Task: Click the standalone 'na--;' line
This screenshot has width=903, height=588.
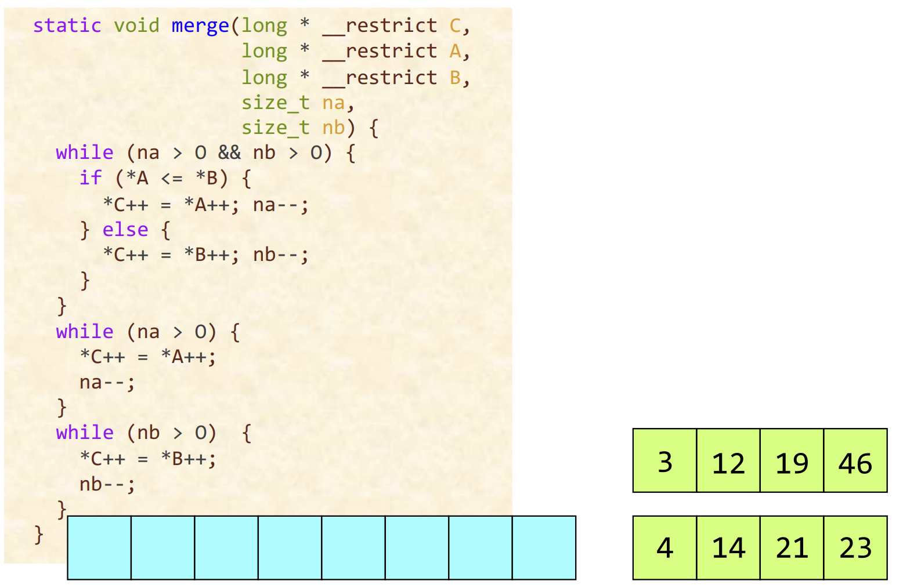Action: (x=107, y=383)
